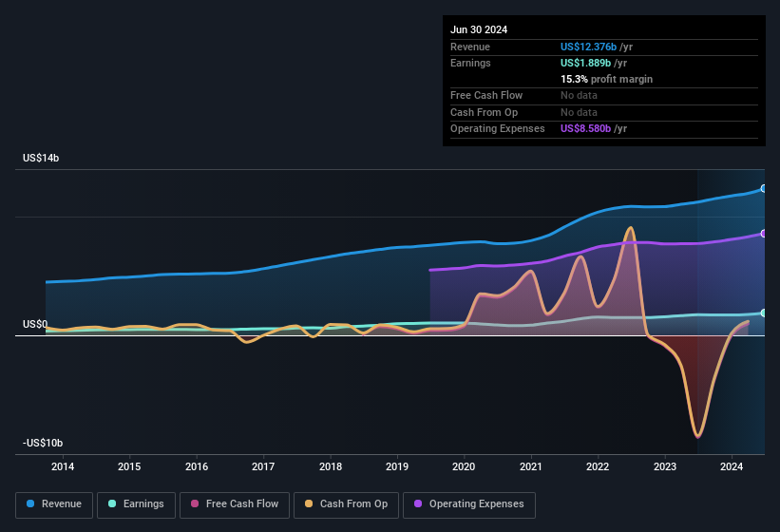Click the 2017 x-axis label
The height and width of the screenshot is (532, 780).
[x=263, y=466]
